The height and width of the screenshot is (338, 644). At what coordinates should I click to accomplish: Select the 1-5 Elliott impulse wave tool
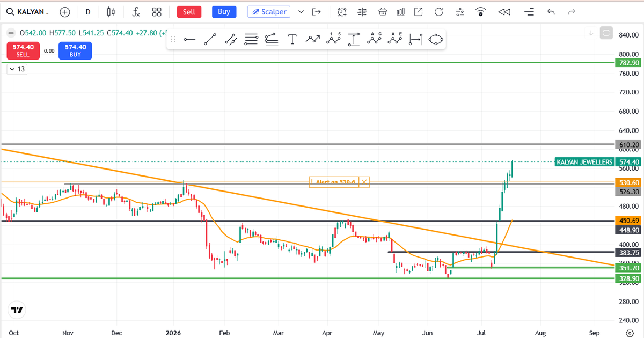click(x=334, y=39)
